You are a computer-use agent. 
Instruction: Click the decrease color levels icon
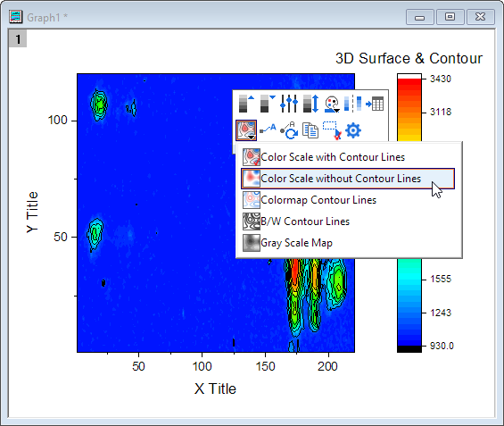268,104
